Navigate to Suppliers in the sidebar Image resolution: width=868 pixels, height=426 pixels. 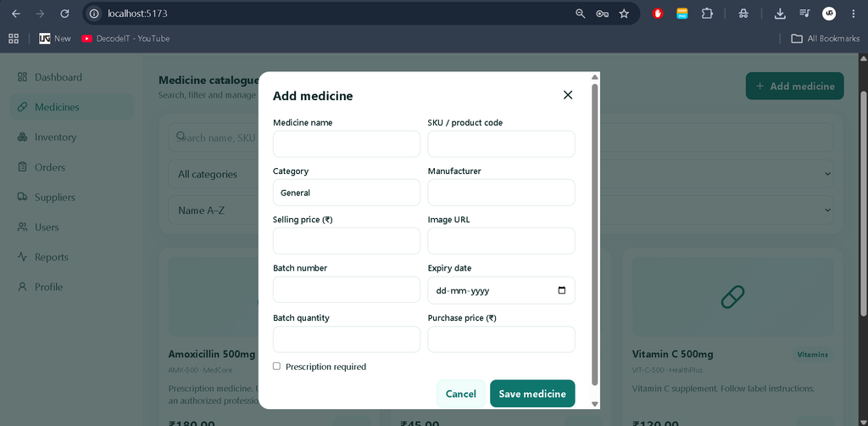click(71, 197)
